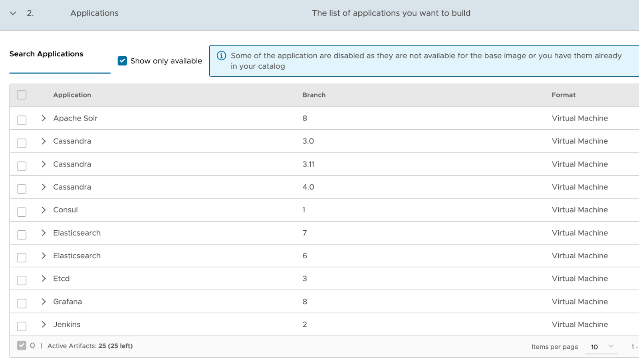
Task: Click the Applications step title
Action: pyautogui.click(x=95, y=13)
